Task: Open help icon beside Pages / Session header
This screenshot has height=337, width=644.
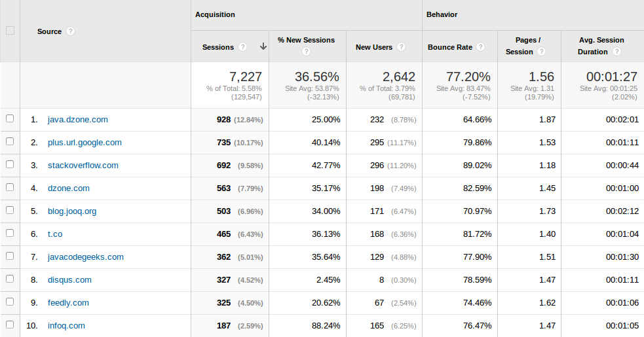Action: (541, 51)
